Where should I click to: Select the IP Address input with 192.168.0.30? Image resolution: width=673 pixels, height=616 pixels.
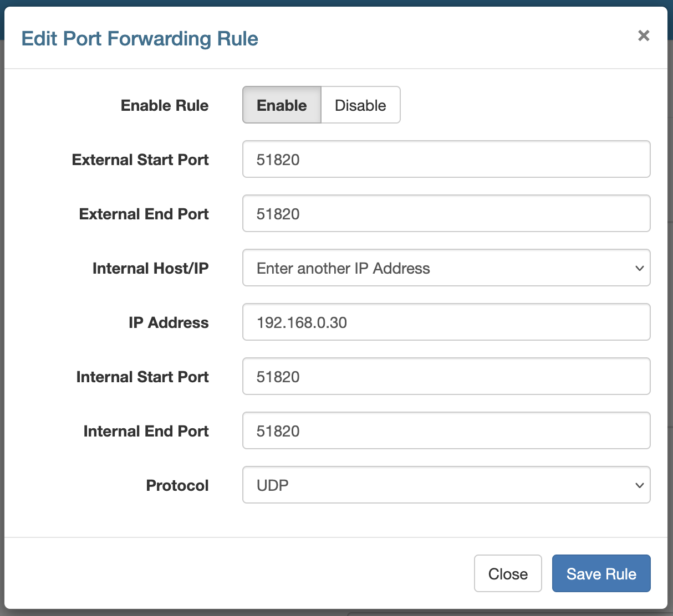446,322
